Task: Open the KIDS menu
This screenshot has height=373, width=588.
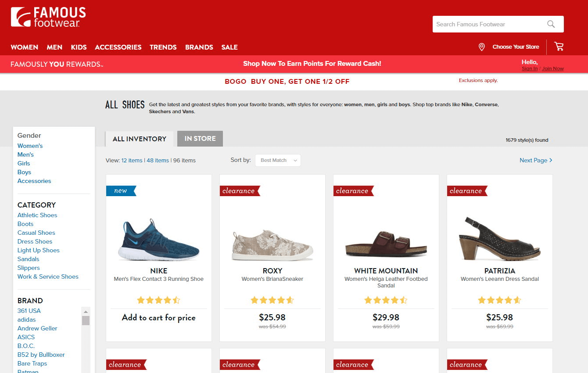Action: [x=79, y=47]
